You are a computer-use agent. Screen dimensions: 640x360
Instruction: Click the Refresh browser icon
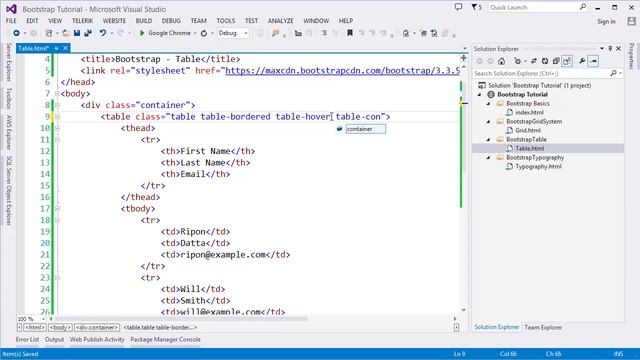click(x=204, y=33)
